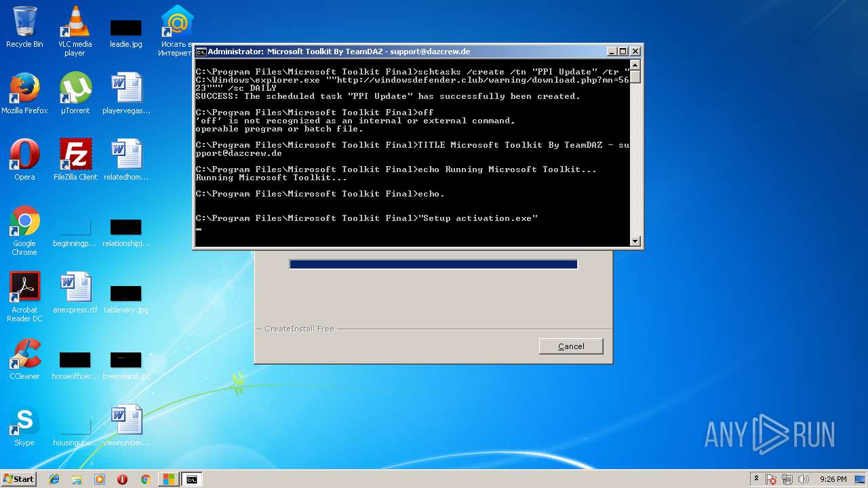Click the Show desktop tray button
The width and height of the screenshot is (868, 488).
point(861,479)
